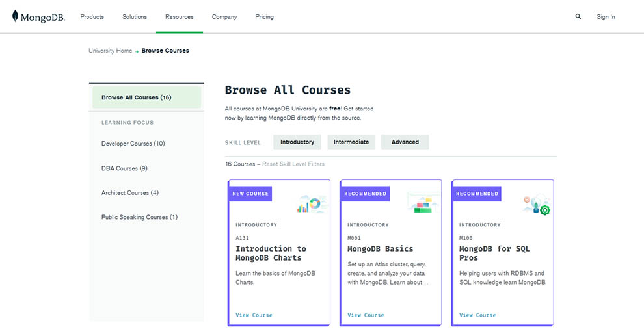Click RECOMMENDED badge on SQL Pros card
644x336 pixels.
tap(477, 194)
